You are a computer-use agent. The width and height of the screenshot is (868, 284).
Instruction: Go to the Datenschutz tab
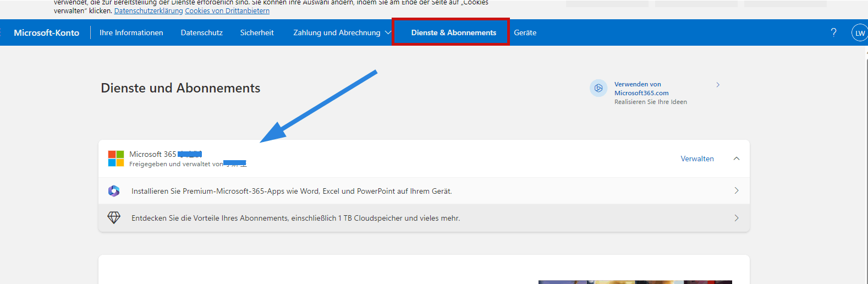click(x=201, y=32)
